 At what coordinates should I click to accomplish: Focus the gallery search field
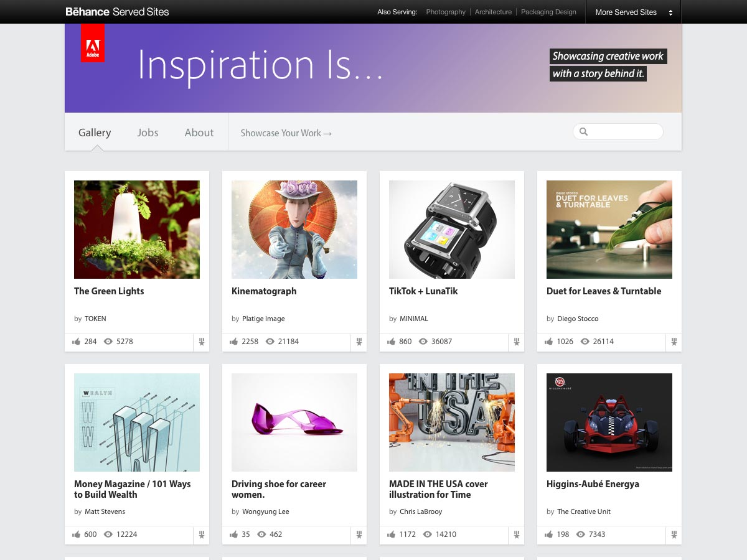point(618,132)
